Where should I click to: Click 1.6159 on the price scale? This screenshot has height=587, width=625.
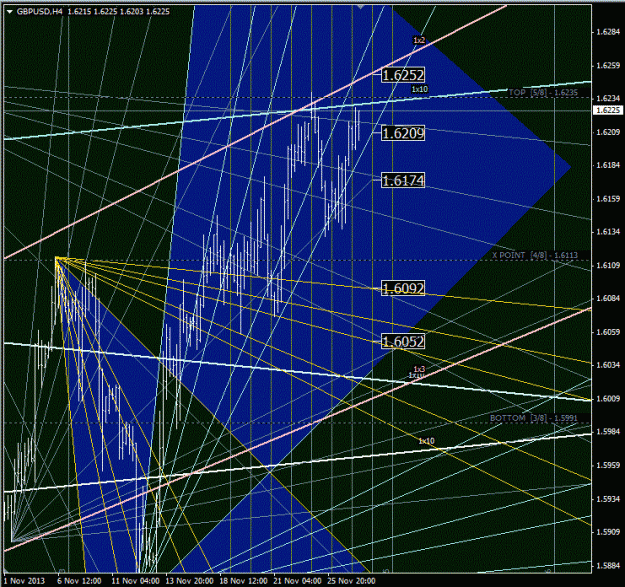click(x=608, y=198)
